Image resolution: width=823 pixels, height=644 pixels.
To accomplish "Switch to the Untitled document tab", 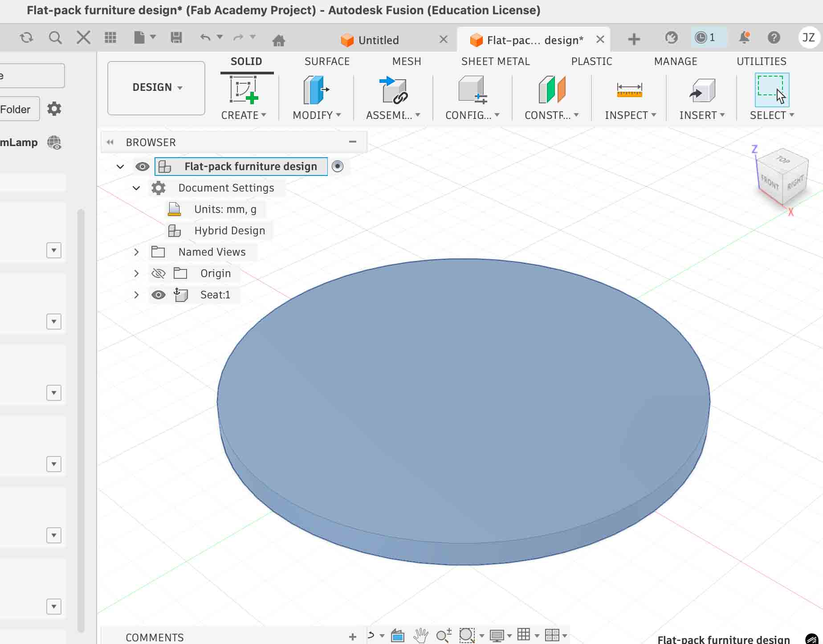I will coord(379,40).
